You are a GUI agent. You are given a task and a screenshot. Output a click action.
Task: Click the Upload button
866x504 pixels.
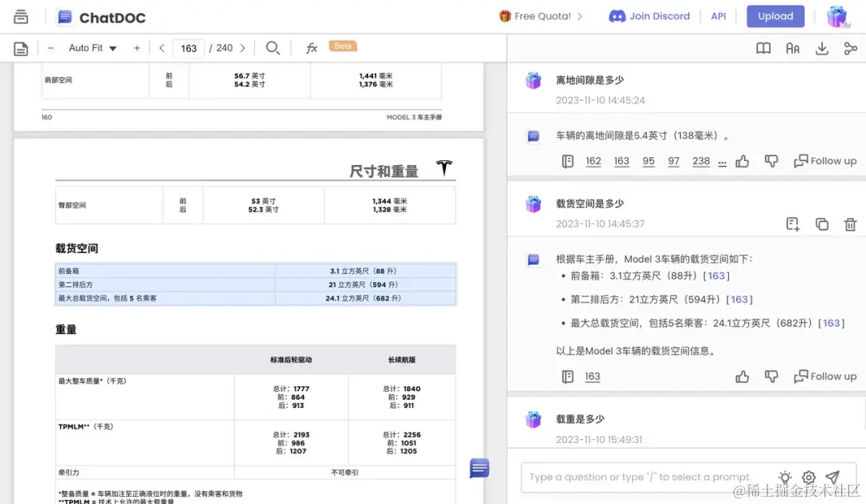[x=775, y=15]
